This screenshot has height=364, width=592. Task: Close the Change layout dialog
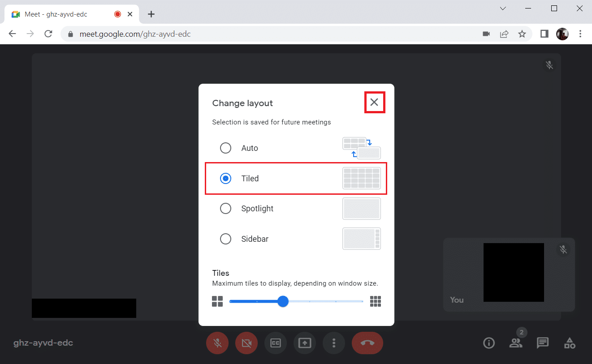click(x=374, y=103)
